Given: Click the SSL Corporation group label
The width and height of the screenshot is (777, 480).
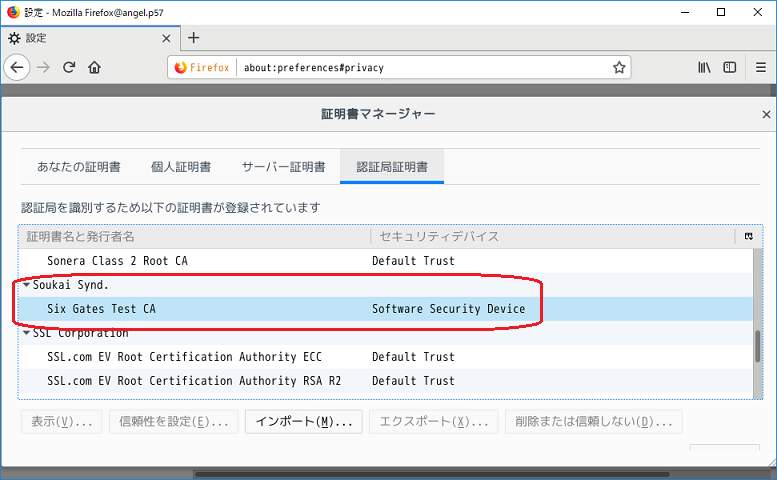Looking at the screenshot, I should [80, 333].
